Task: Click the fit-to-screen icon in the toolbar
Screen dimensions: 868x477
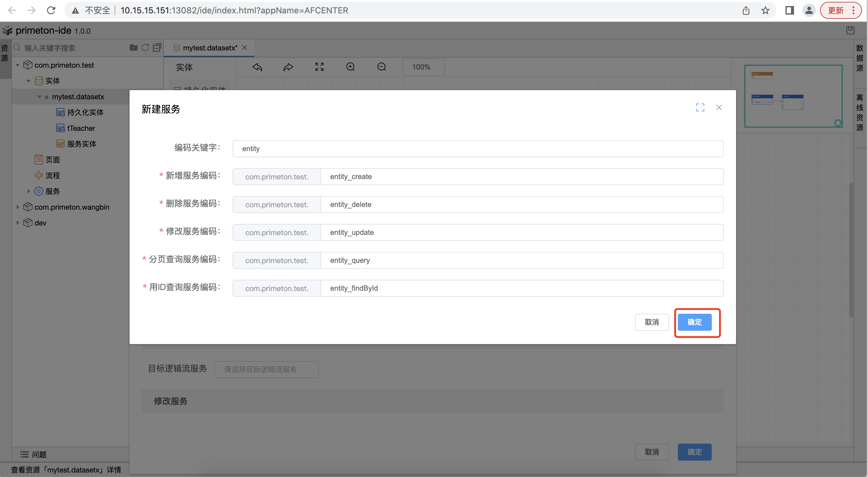Action: [x=319, y=67]
